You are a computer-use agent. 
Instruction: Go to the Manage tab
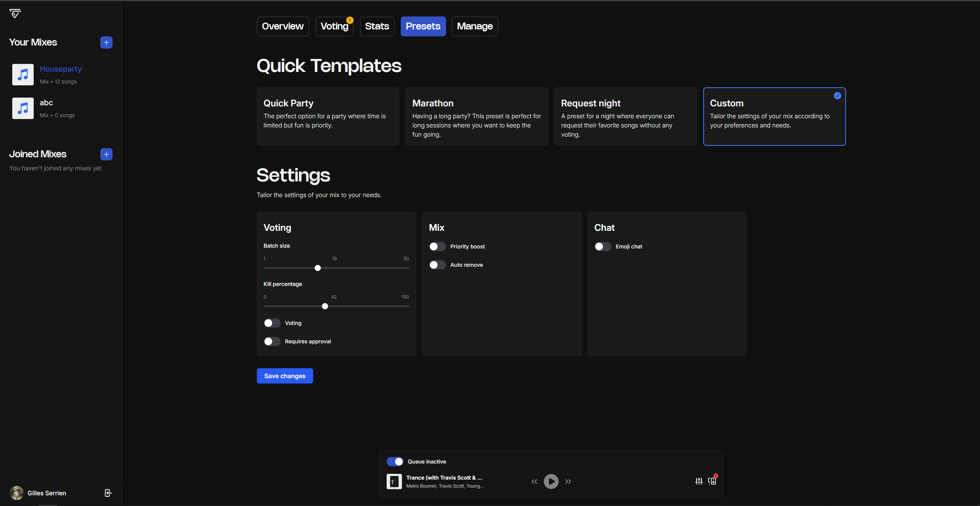point(475,26)
